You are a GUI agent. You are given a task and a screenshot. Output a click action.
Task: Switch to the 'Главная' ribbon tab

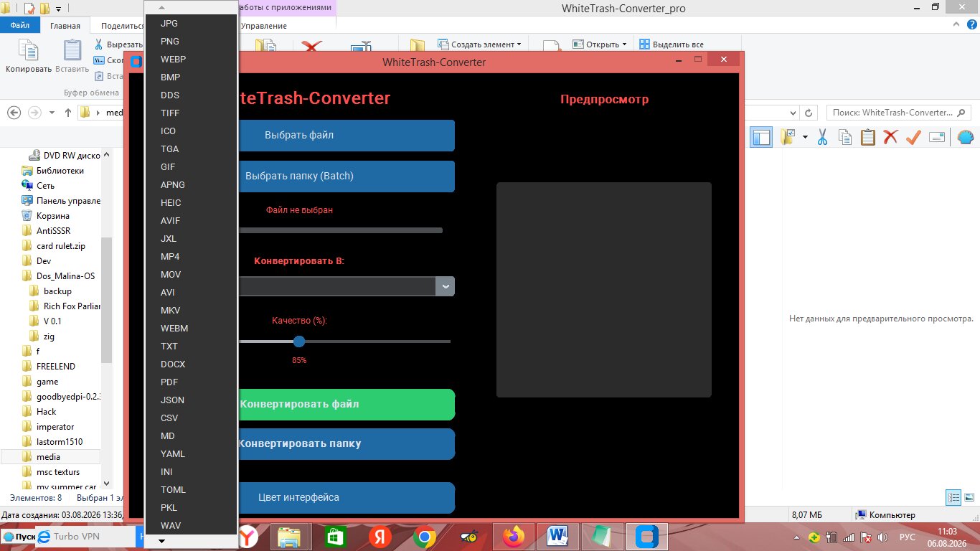click(x=65, y=25)
